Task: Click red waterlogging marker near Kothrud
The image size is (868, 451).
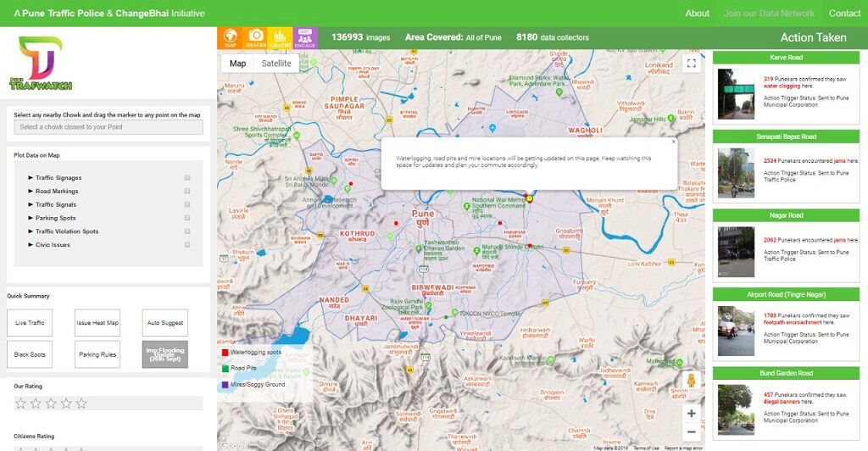Action: [x=396, y=223]
